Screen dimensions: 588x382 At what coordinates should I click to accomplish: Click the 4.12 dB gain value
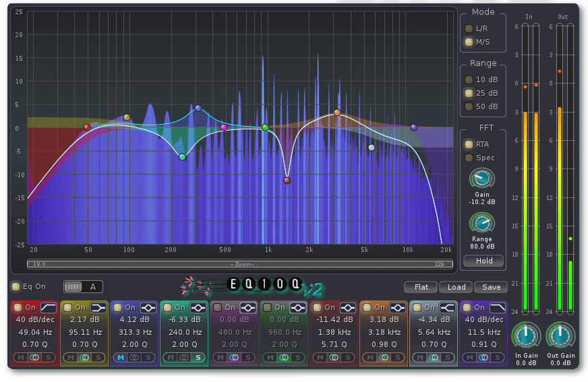coord(135,319)
